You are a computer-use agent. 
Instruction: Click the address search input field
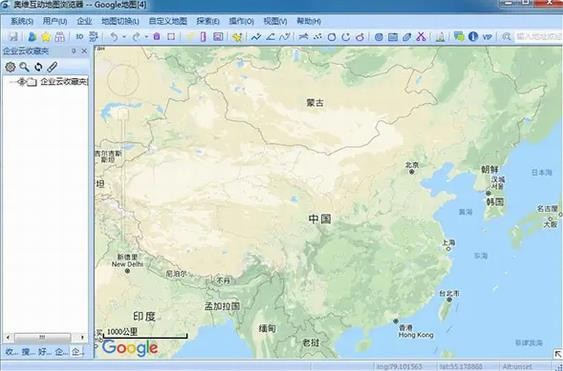point(539,37)
